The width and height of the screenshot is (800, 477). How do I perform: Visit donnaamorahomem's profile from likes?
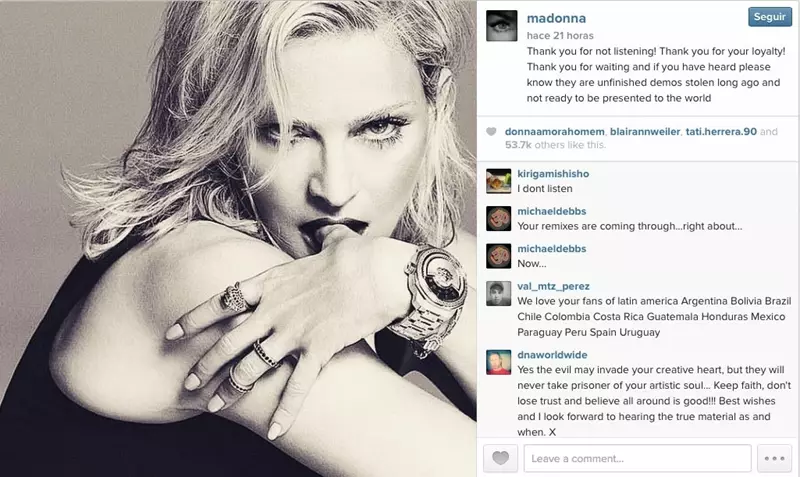pos(555,132)
